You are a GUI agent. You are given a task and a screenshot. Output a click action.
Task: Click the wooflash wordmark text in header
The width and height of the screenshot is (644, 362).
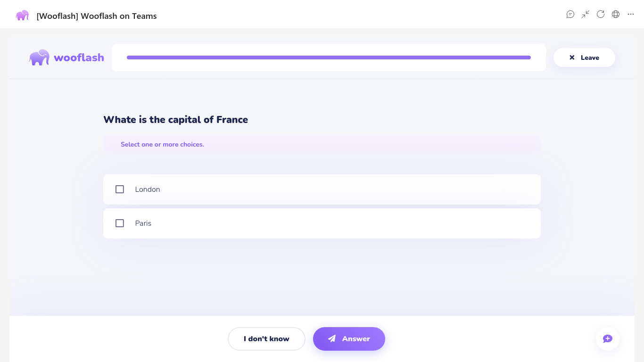[79, 58]
